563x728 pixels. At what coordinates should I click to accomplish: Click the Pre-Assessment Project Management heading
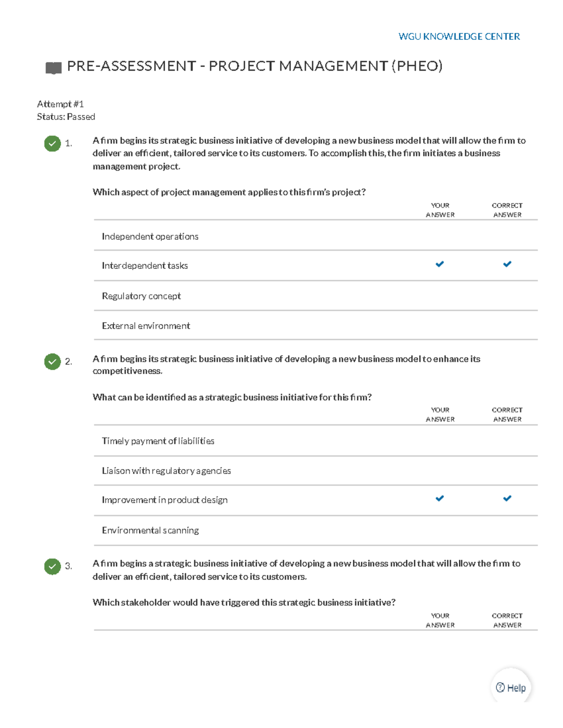point(255,66)
